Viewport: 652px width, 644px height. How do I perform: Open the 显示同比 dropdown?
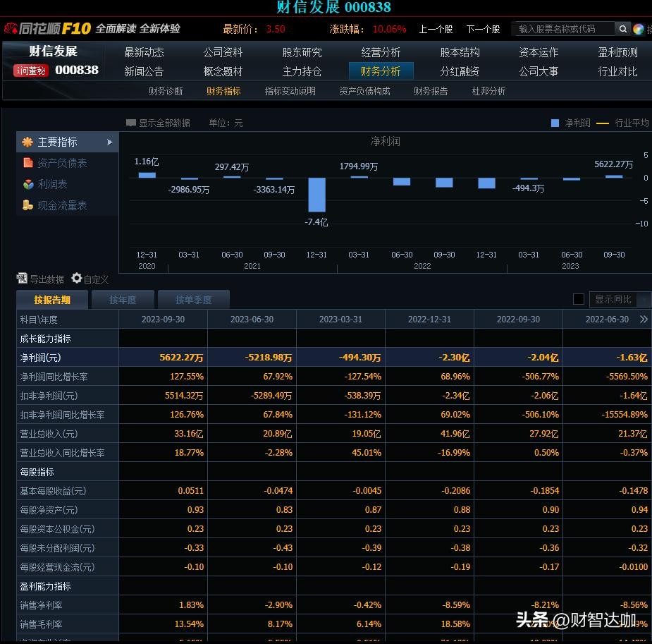643,300
